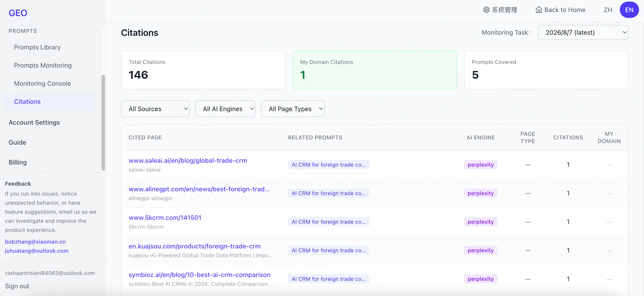Open the en.kuajsou.com foreign-trade-crm link
The width and height of the screenshot is (644, 296).
click(195, 246)
